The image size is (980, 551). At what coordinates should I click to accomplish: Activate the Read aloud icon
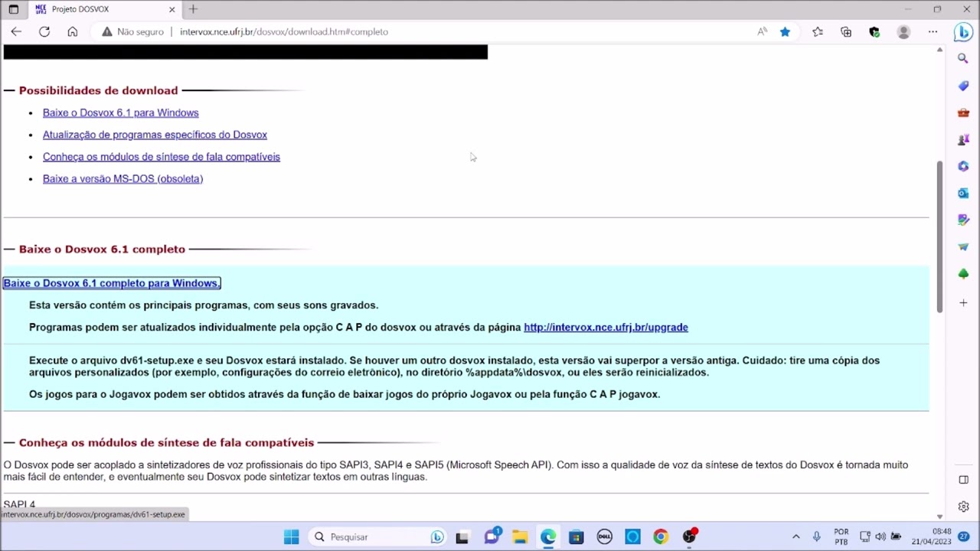762,31
